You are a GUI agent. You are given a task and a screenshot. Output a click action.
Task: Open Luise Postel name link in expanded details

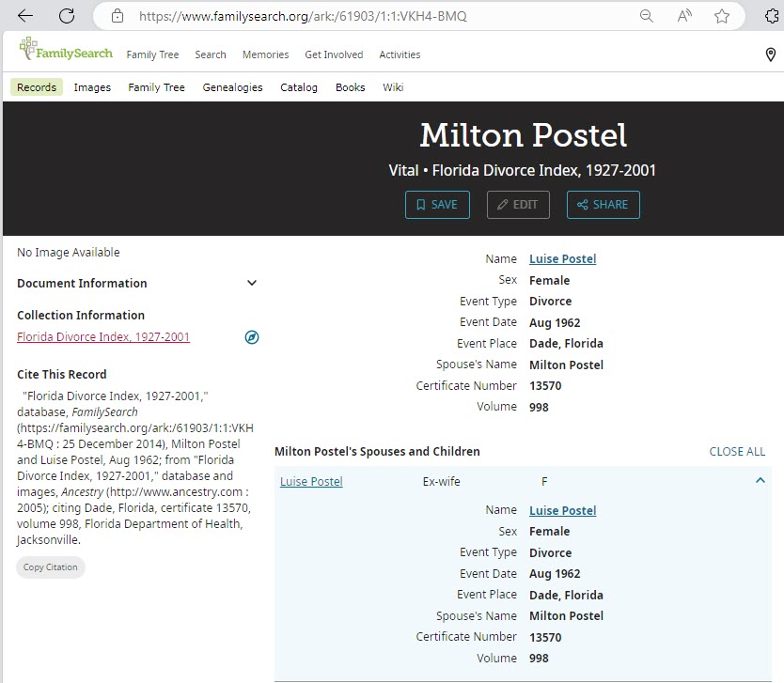[x=562, y=511]
